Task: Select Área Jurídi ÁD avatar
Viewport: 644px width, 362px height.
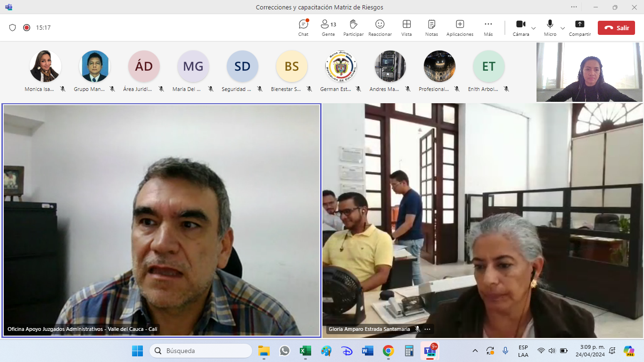Action: (x=144, y=66)
